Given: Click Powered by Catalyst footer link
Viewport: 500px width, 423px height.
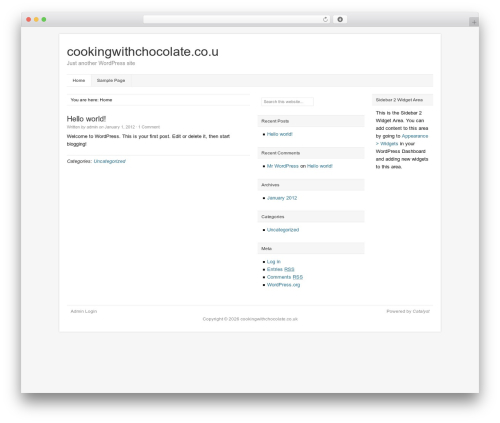Looking at the screenshot, I should [x=408, y=311].
